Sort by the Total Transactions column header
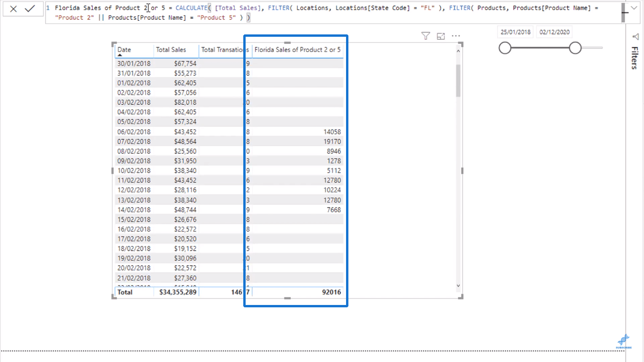Viewport: 644px width, 362px height. [x=224, y=49]
